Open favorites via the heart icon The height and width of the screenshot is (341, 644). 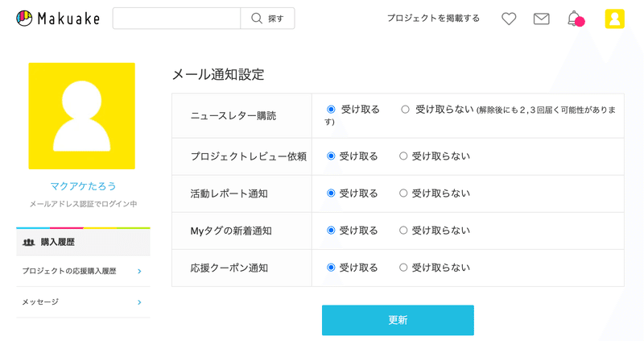(509, 19)
